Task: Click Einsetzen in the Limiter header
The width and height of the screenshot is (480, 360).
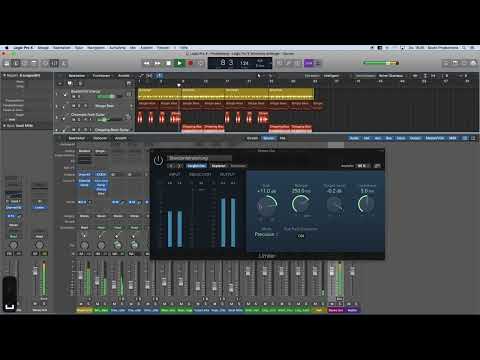Action: click(x=238, y=166)
